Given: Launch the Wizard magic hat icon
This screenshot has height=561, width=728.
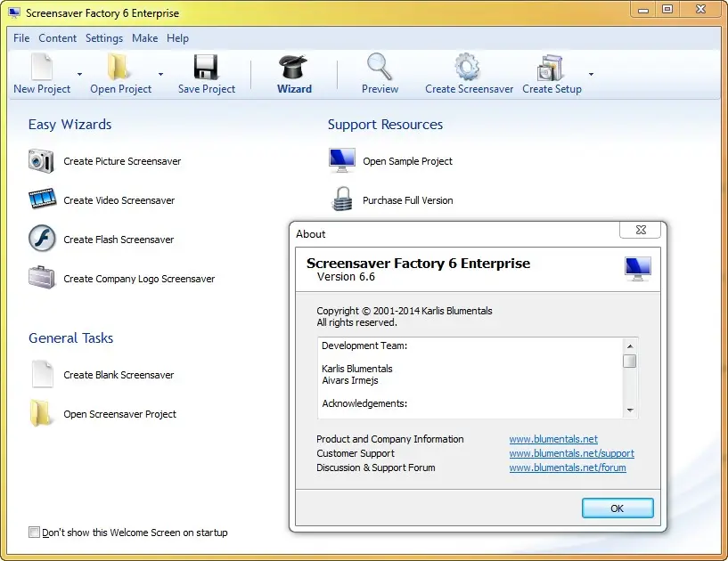Looking at the screenshot, I should 293,67.
